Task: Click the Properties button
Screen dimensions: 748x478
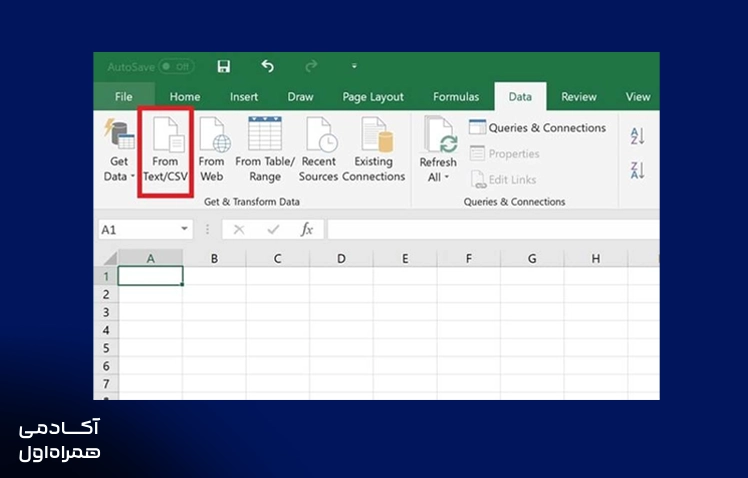Action: (505, 154)
